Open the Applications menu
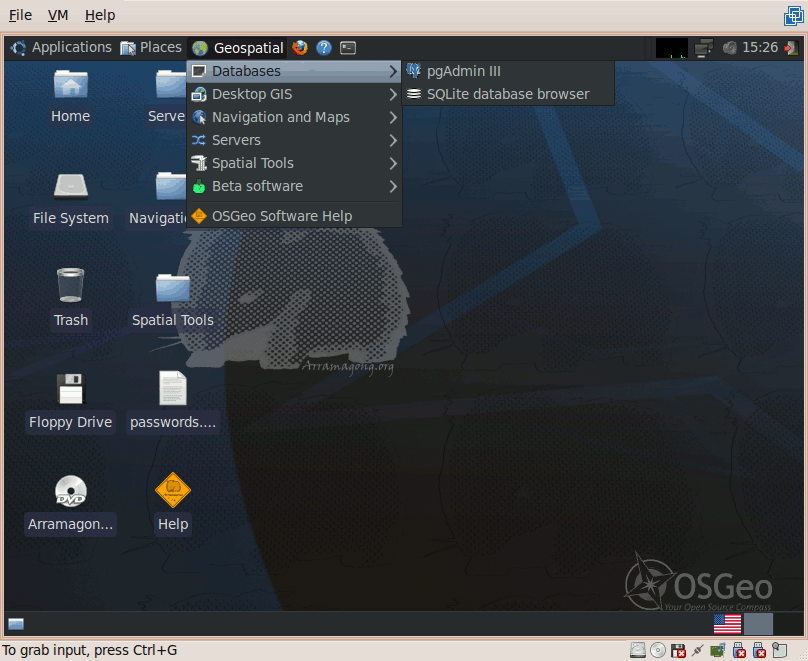808x661 pixels. [61, 47]
